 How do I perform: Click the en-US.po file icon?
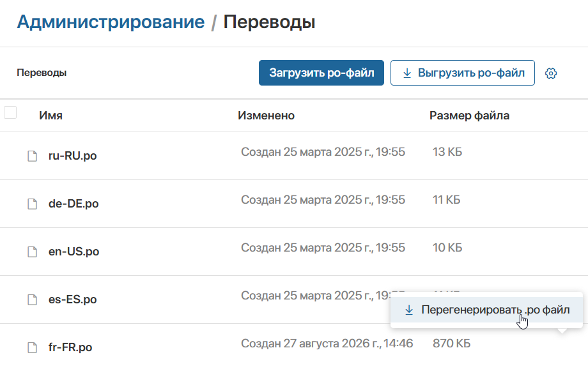pyautogui.click(x=32, y=252)
